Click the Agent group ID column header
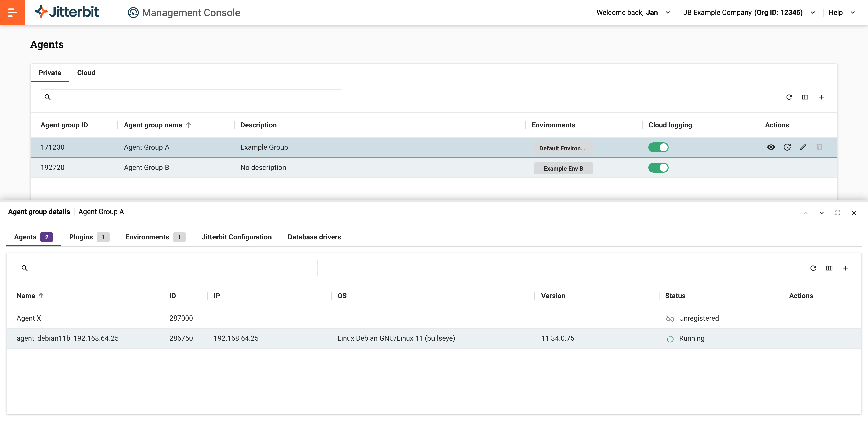Viewport: 868px width, 421px height. click(x=64, y=125)
